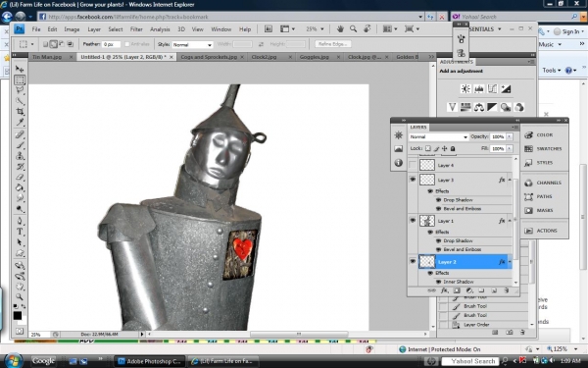Select the Clone Stamp tool
The width and height of the screenshot is (588, 368).
click(x=20, y=156)
